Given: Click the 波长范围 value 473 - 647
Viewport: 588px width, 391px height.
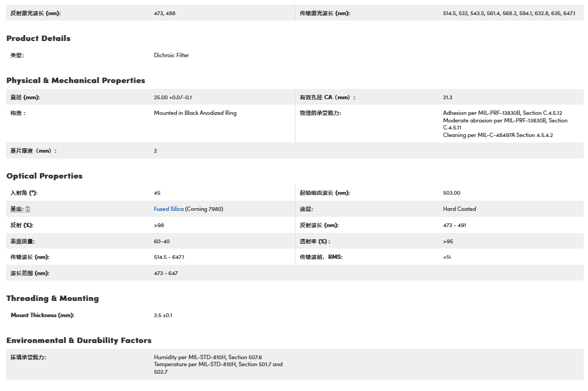Looking at the screenshot, I should point(165,273).
